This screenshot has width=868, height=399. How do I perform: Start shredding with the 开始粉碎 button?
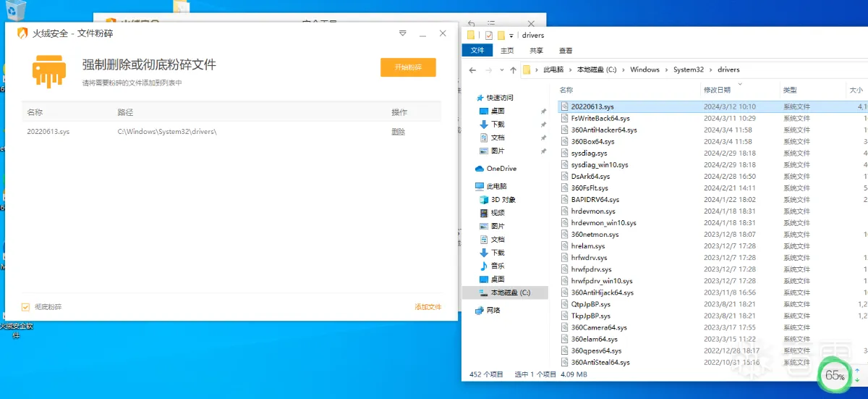pos(408,67)
